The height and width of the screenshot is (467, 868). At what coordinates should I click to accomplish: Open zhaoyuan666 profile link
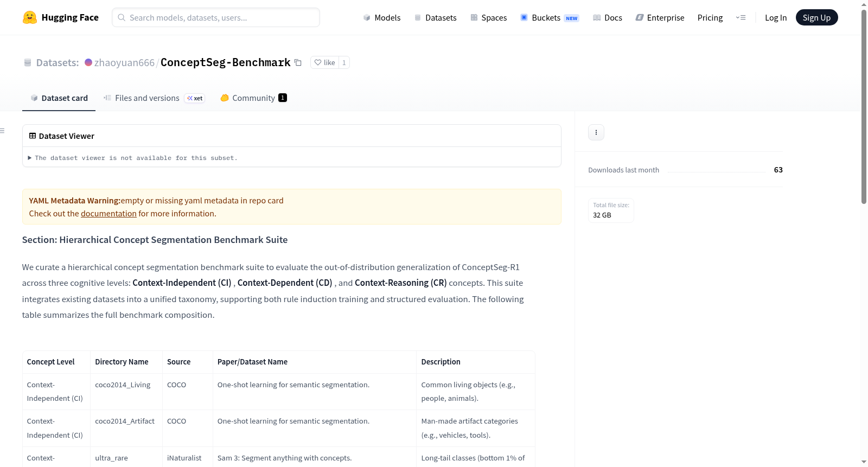(124, 62)
